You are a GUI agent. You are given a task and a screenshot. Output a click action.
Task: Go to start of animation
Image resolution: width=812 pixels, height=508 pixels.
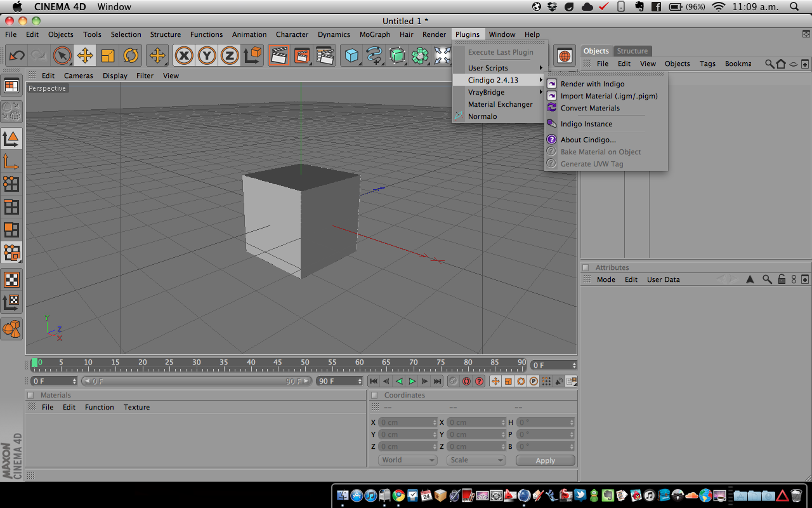[x=374, y=381]
